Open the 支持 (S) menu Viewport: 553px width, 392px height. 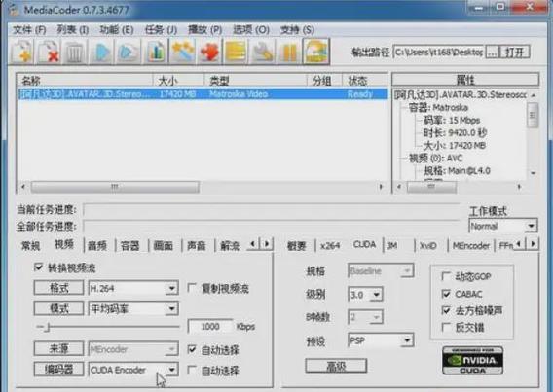tap(297, 30)
